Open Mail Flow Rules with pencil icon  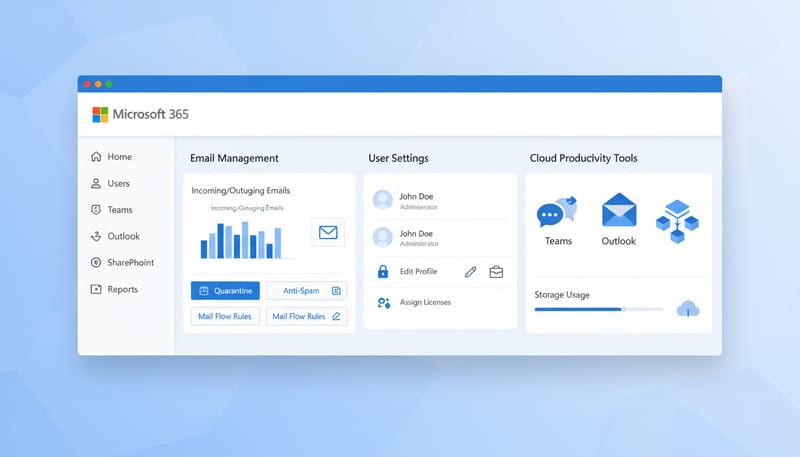click(x=307, y=316)
